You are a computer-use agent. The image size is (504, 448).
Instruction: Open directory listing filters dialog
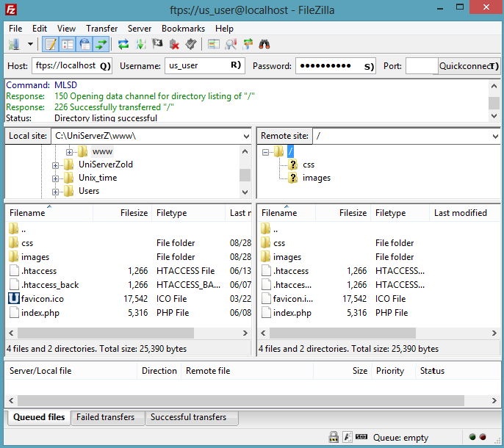coord(213,44)
